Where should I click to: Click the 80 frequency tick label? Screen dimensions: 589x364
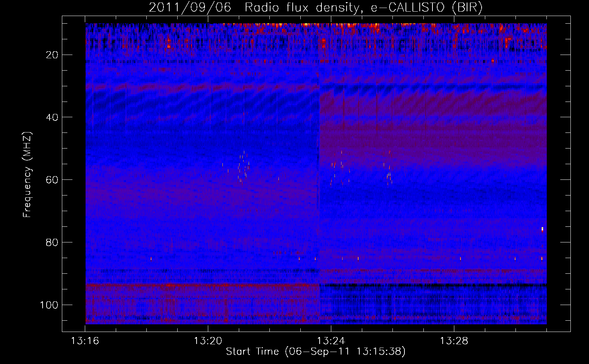(52, 242)
